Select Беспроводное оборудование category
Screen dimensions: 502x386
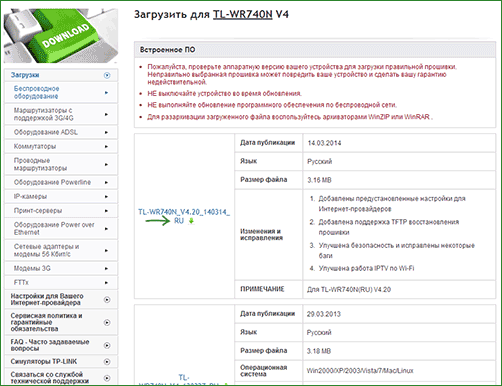36,92
